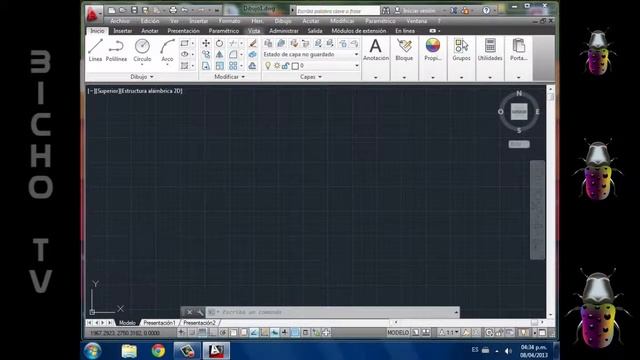Toggle layer lock padlock icon
640x360 pixels.
(285, 66)
